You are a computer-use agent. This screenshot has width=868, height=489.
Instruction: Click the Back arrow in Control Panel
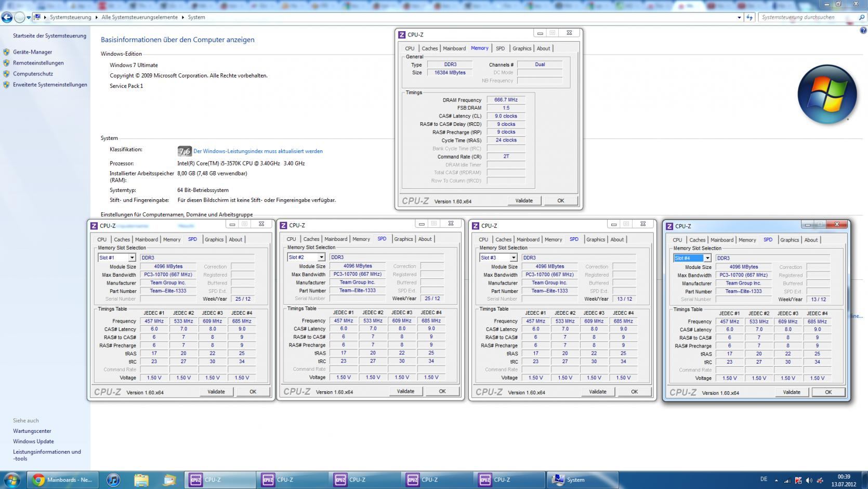point(7,17)
